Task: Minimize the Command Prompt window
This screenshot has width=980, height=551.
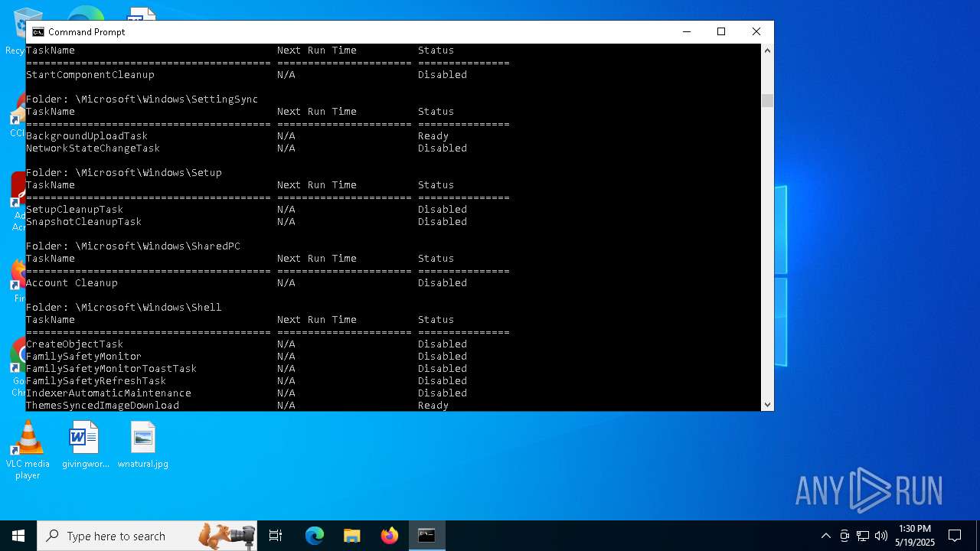Action: pos(686,32)
